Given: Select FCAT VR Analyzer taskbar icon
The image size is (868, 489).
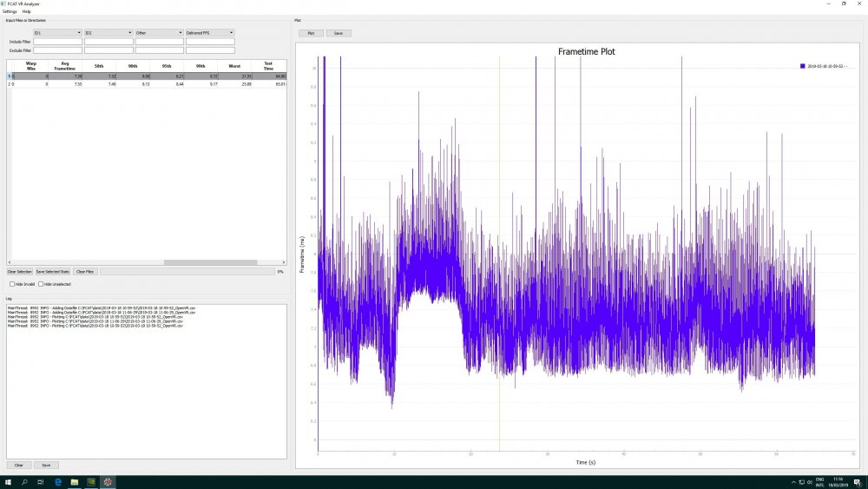Looking at the screenshot, I should [x=108, y=481].
